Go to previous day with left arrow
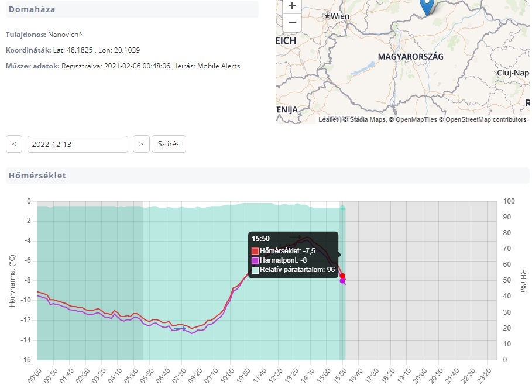The image size is (532, 392). coord(14,144)
